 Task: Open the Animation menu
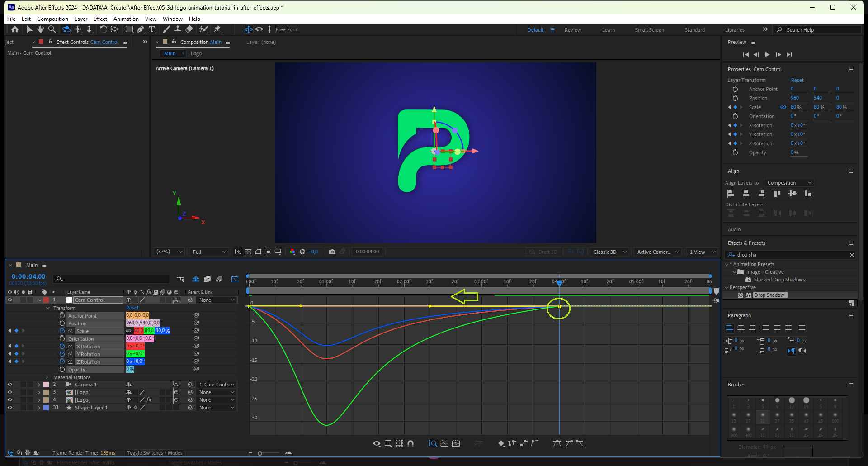pyautogui.click(x=126, y=19)
